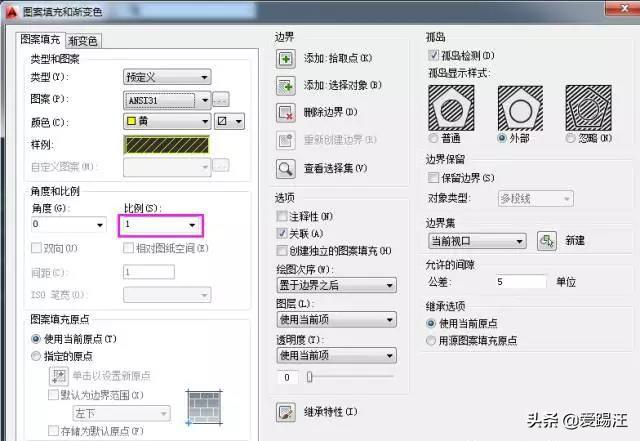Viewport: 640px width, 441px height.
Task: Open the Scale (比例) dropdown showing 1
Action: point(160,225)
